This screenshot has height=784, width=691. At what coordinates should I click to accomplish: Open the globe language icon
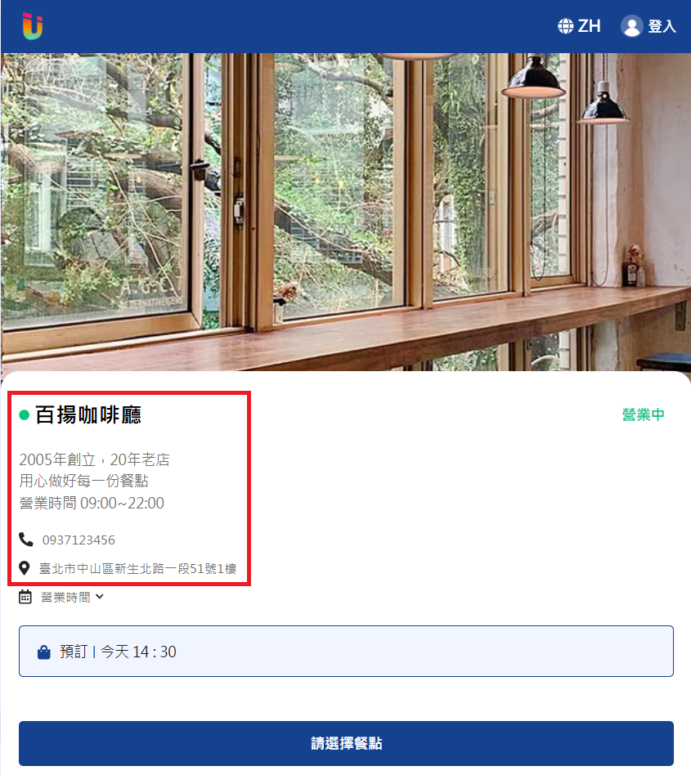click(x=566, y=26)
